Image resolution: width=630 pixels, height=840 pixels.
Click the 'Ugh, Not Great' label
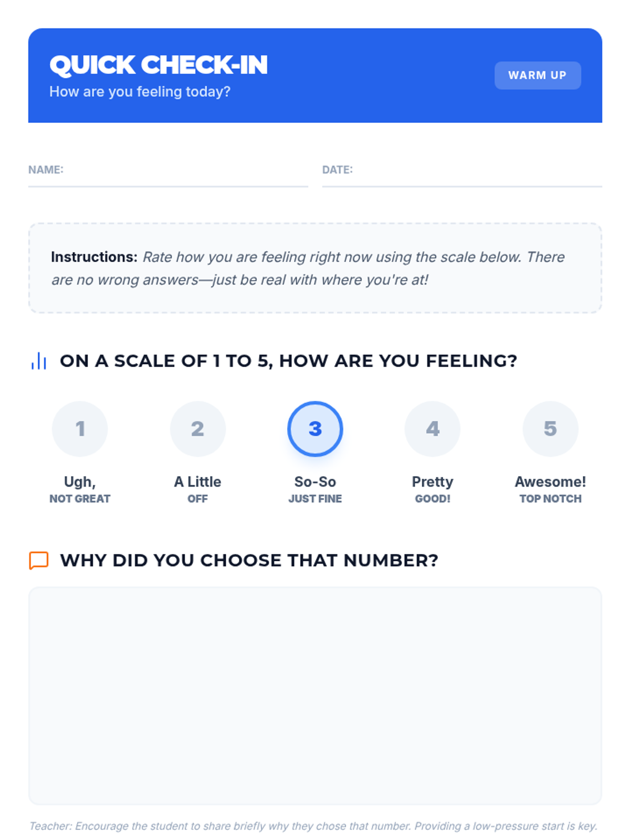click(x=80, y=489)
